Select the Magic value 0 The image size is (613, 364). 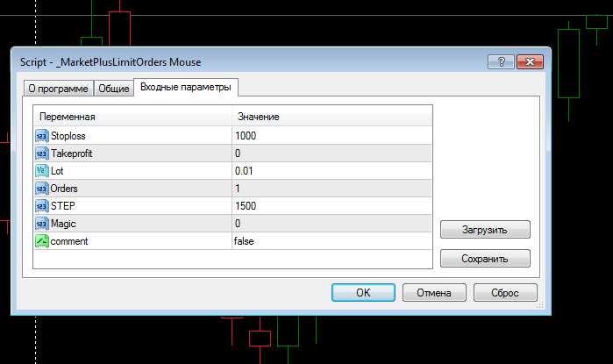238,224
